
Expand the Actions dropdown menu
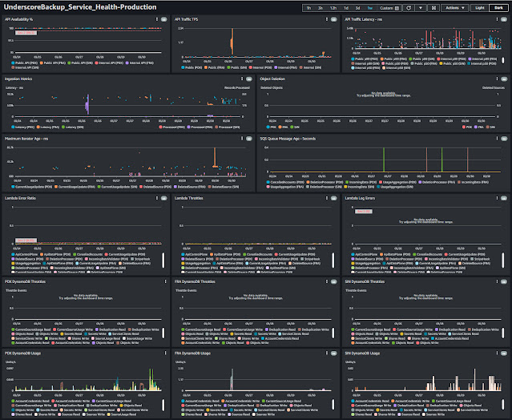point(455,8)
